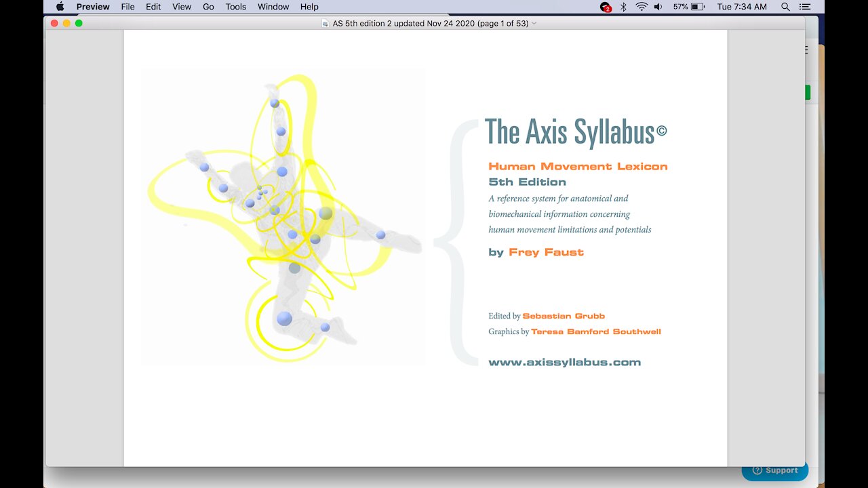Click author name Frey Faust

point(546,252)
